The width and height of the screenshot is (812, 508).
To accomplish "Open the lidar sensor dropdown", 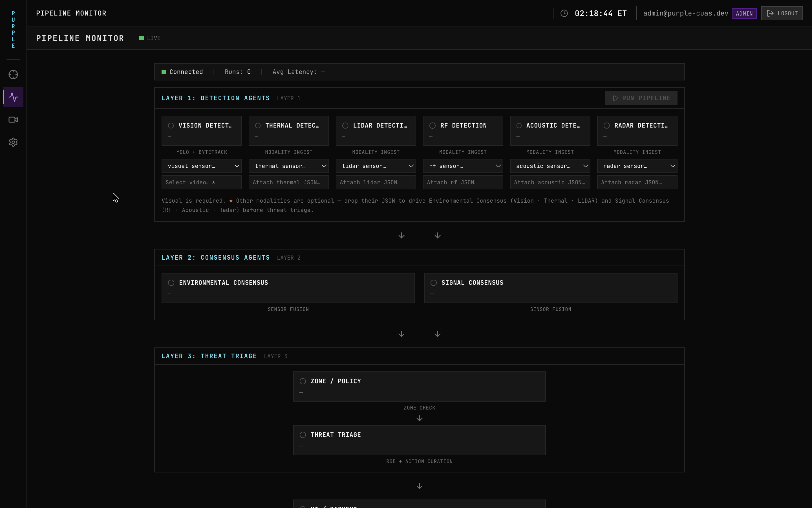I will tap(376, 166).
